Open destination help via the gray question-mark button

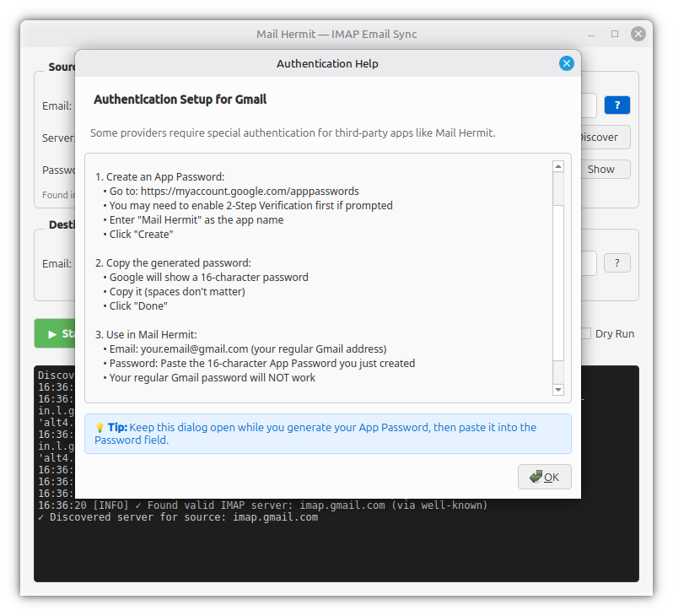point(616,263)
